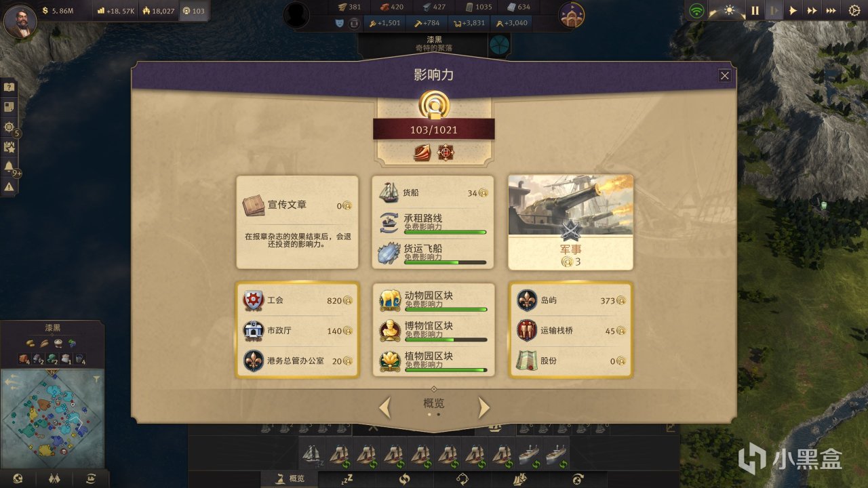Screen dimensions: 868x488
Task: Close the 影响力 influence window
Action: click(725, 76)
